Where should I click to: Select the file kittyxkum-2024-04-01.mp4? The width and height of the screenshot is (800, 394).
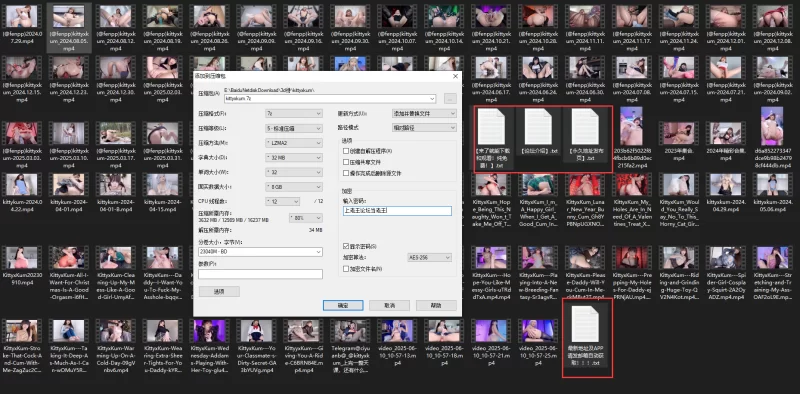point(69,193)
